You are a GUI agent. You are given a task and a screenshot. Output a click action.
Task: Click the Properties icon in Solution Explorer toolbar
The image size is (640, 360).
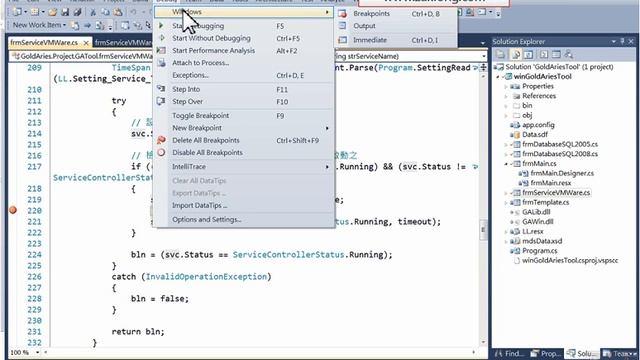point(501,54)
